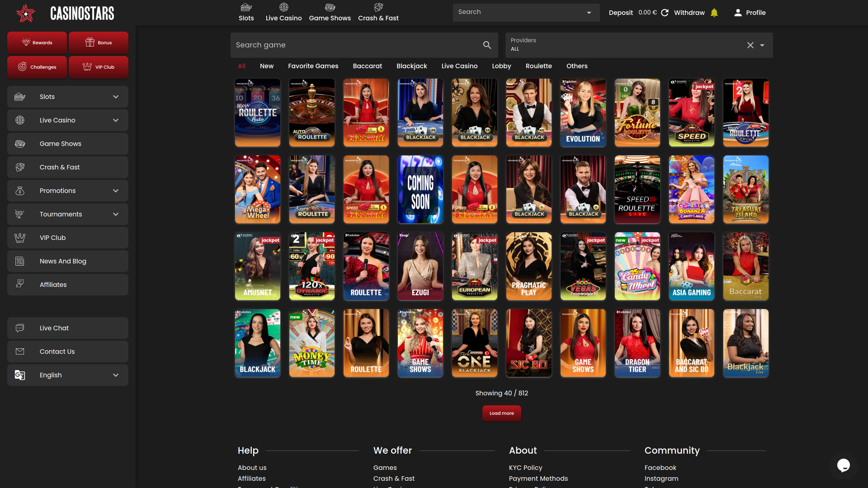Switch to the Blackjack category tab
The width and height of the screenshot is (868, 488).
tap(411, 66)
